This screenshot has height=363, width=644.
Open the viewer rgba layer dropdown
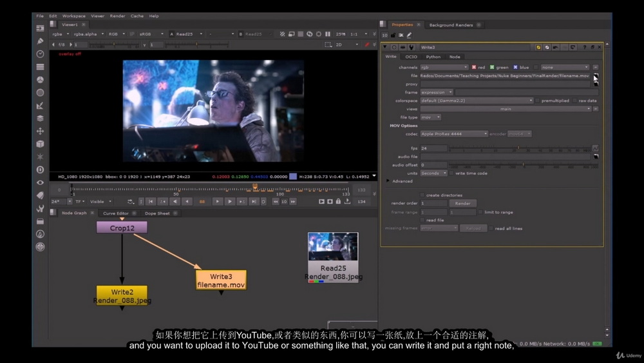(x=61, y=34)
